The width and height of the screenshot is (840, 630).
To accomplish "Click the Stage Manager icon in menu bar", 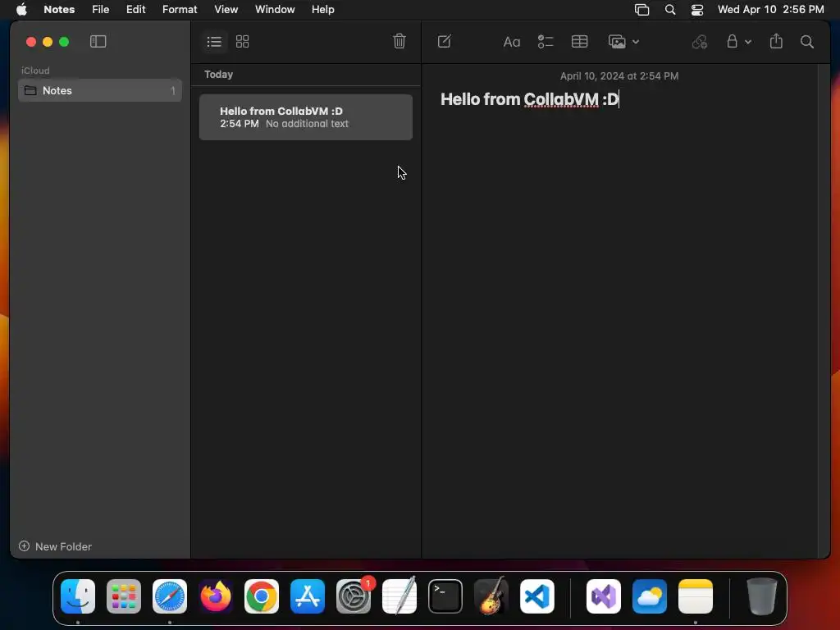I will click(641, 10).
